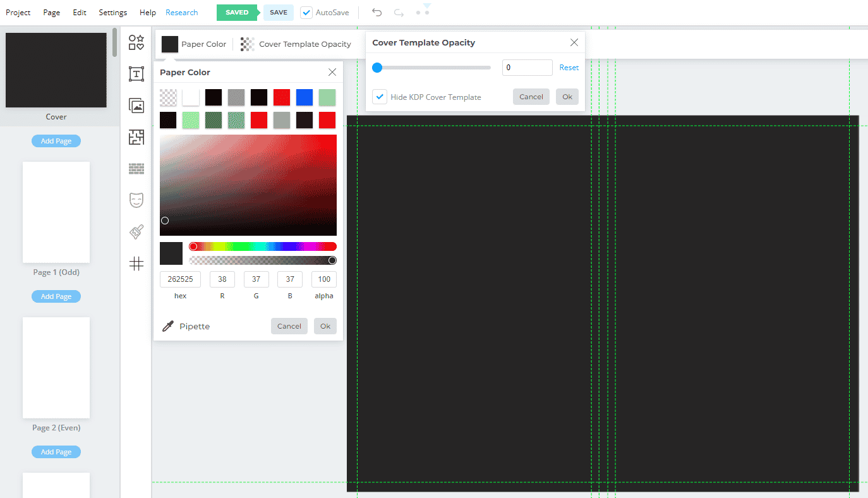Click Add Page below the Cover thumbnail
This screenshot has height=498, width=868.
tap(56, 141)
